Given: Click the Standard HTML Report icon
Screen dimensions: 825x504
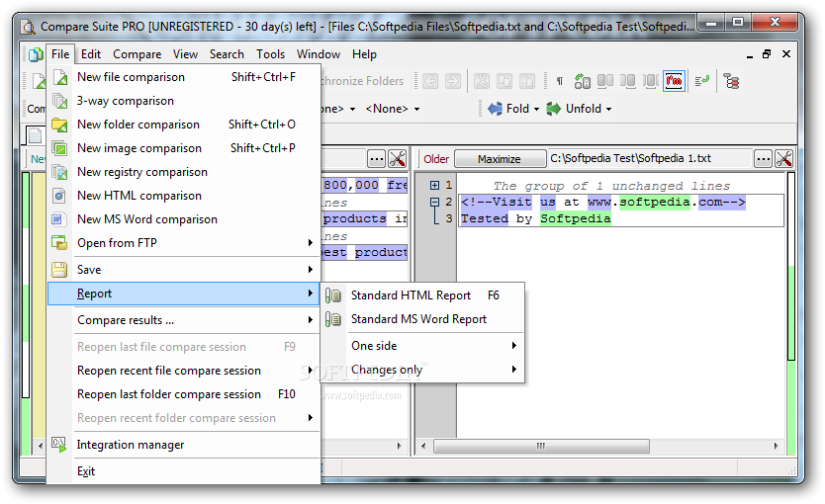Looking at the screenshot, I should 333,295.
